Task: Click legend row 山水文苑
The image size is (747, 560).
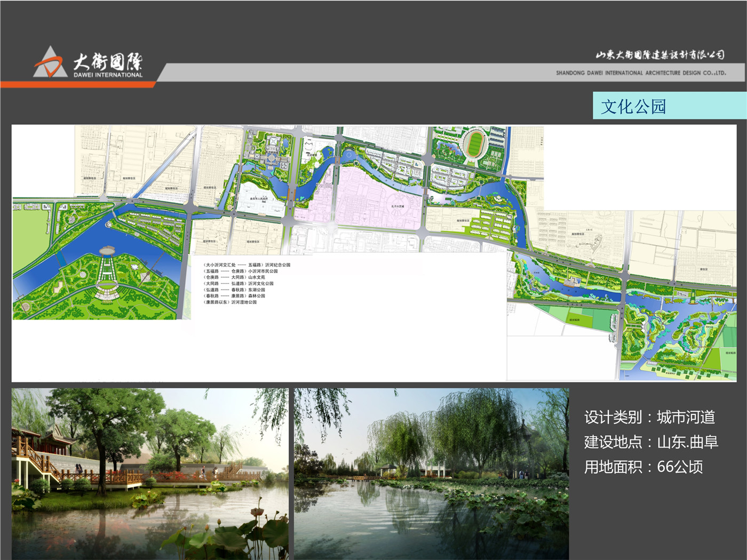Action: [234, 277]
